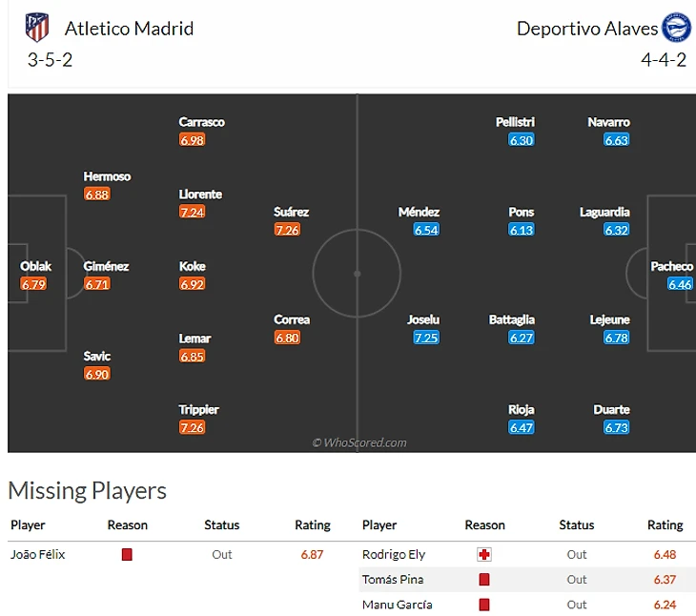Open the Atletico Madrid team link
The width and height of the screenshot is (696, 616).
[129, 29]
